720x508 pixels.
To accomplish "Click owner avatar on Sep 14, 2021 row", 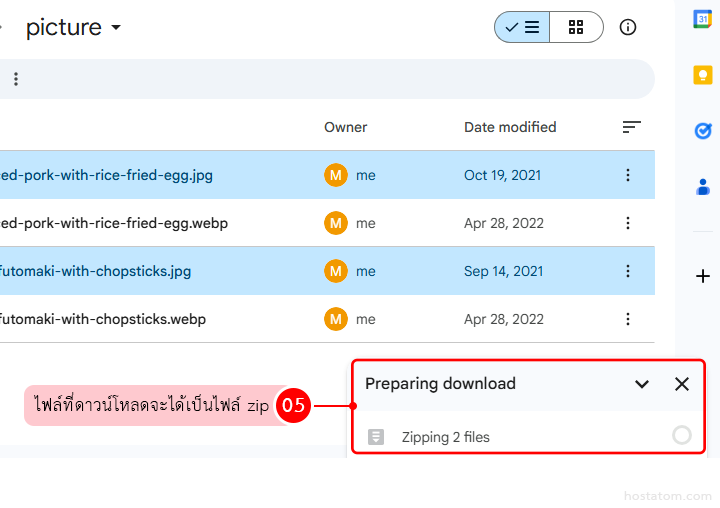I will 336,271.
